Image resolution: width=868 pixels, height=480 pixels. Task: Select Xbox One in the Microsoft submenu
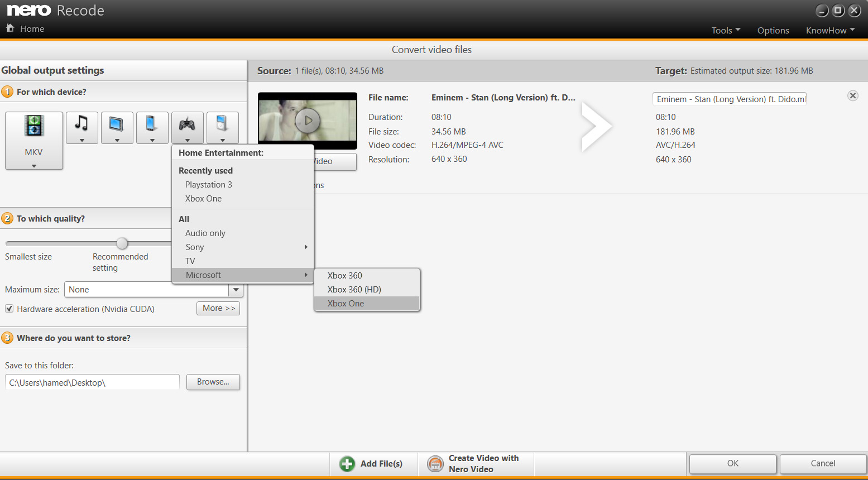tap(367, 304)
